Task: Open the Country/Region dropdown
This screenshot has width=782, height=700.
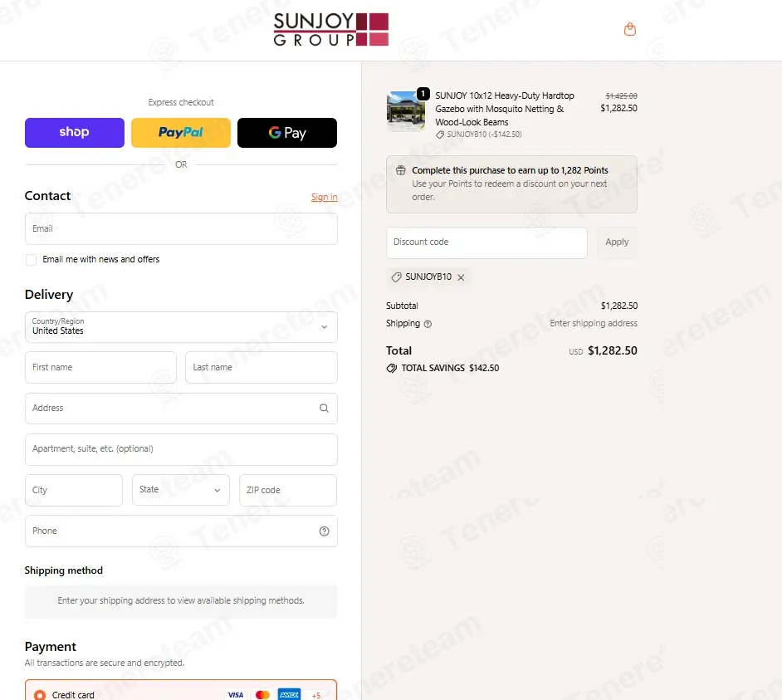Action: (x=181, y=327)
